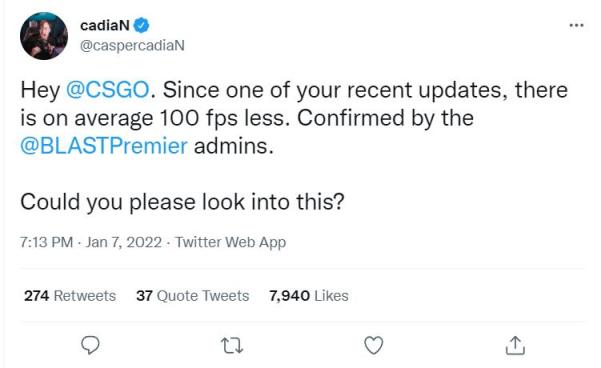Click the '100 fps less' sentence text

(225, 118)
